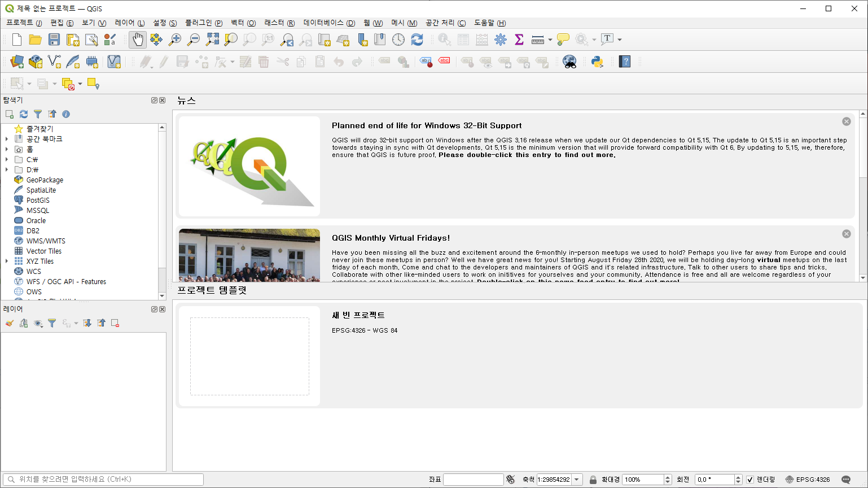Open the Processing Toolbox gear icon
Image resolution: width=868 pixels, height=488 pixels.
coord(501,40)
